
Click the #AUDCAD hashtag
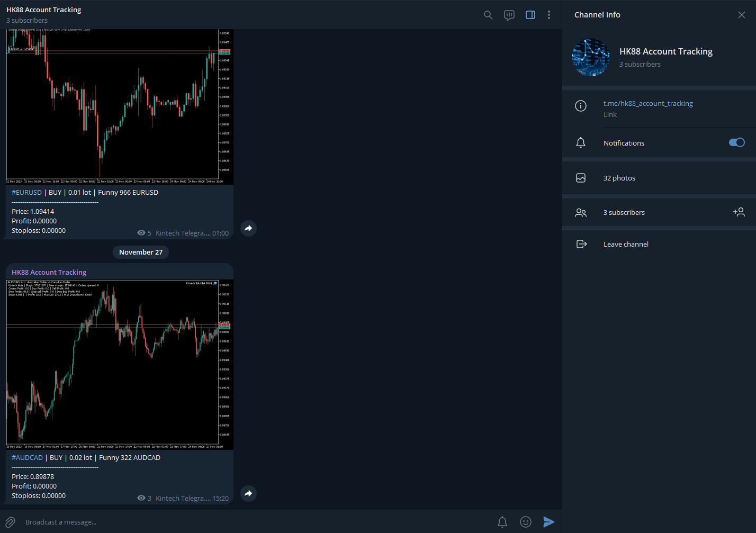[x=27, y=457]
